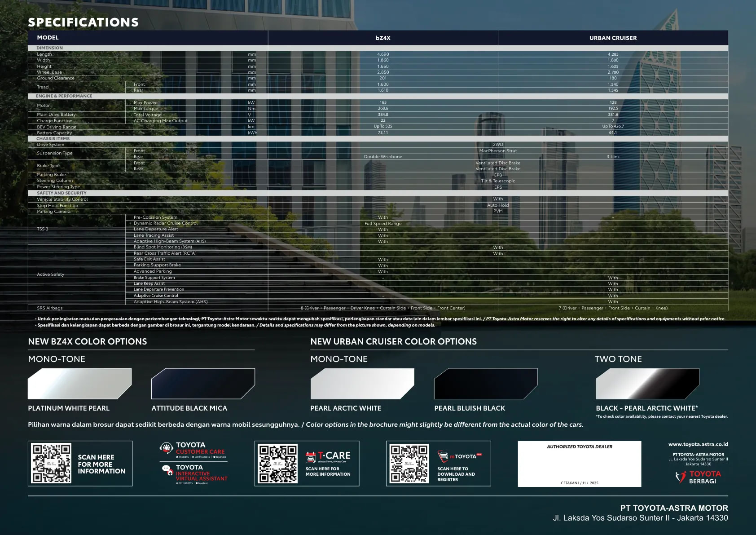This screenshot has height=535, width=756.
Task: Click the "Max Power" row label
Action: 145,103
